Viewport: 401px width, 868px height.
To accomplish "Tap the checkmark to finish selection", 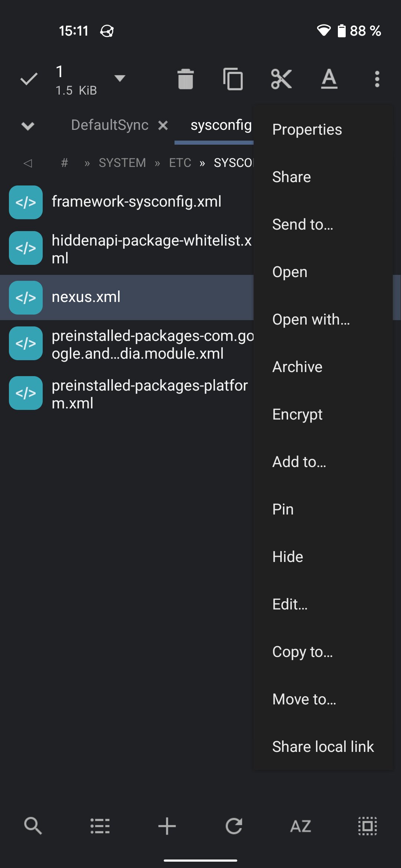I will [29, 79].
